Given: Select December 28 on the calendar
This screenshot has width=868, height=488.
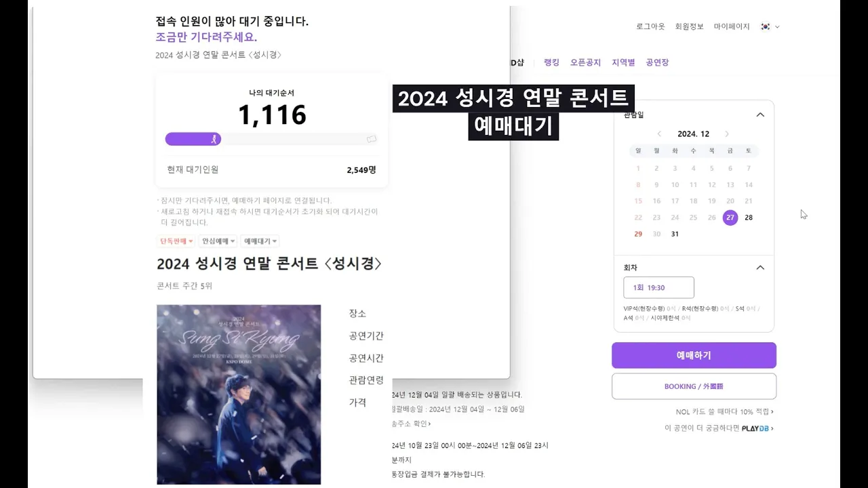Looking at the screenshot, I should click(749, 218).
